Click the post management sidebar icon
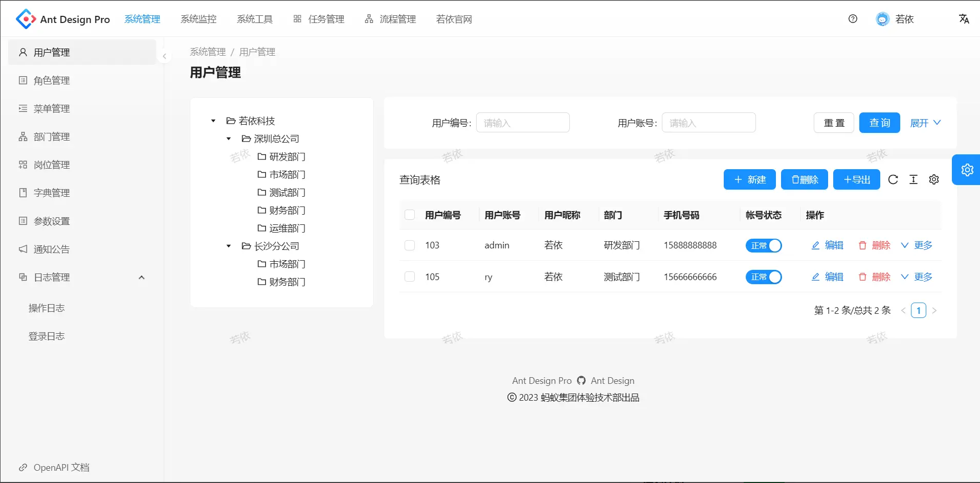This screenshot has width=980, height=483. click(x=23, y=165)
